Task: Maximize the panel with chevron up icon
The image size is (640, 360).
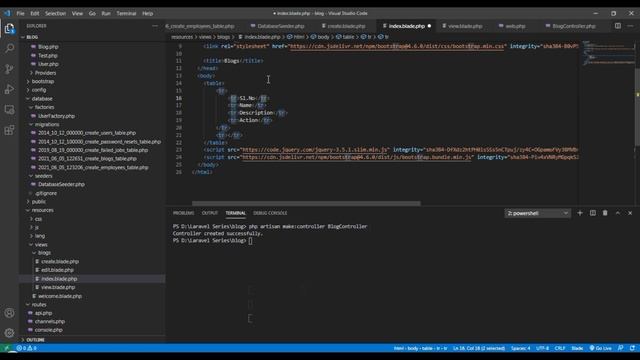Action: click(x=618, y=213)
